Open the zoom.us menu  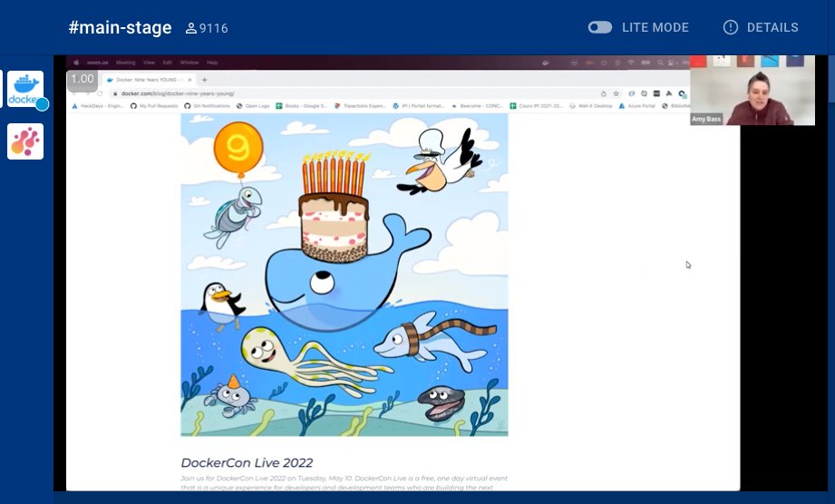click(97, 63)
